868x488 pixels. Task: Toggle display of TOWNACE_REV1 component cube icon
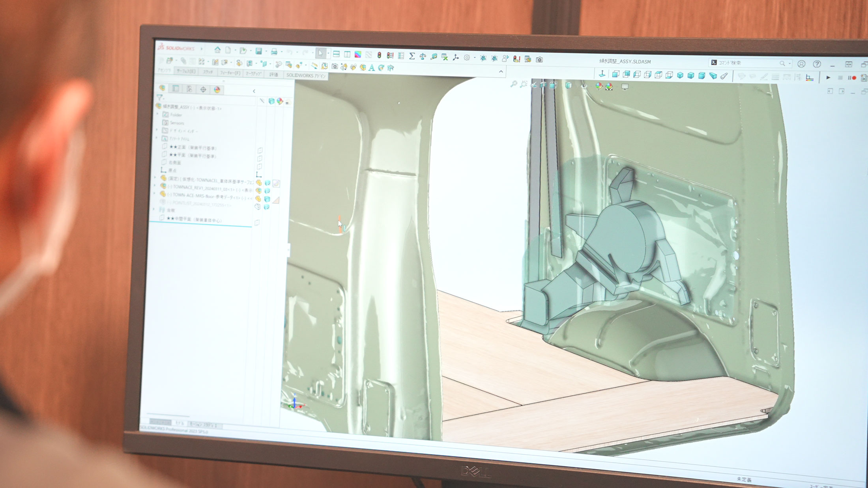tap(267, 191)
